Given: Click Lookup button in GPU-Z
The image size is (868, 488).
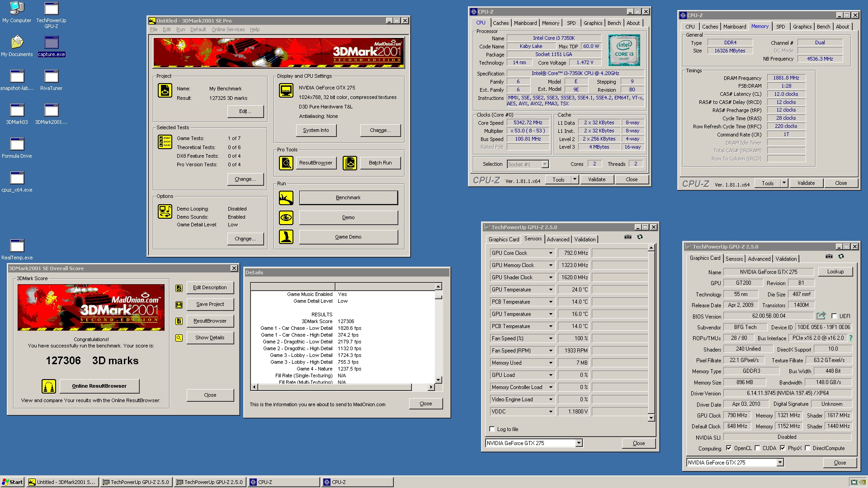Looking at the screenshot, I should click(835, 272).
